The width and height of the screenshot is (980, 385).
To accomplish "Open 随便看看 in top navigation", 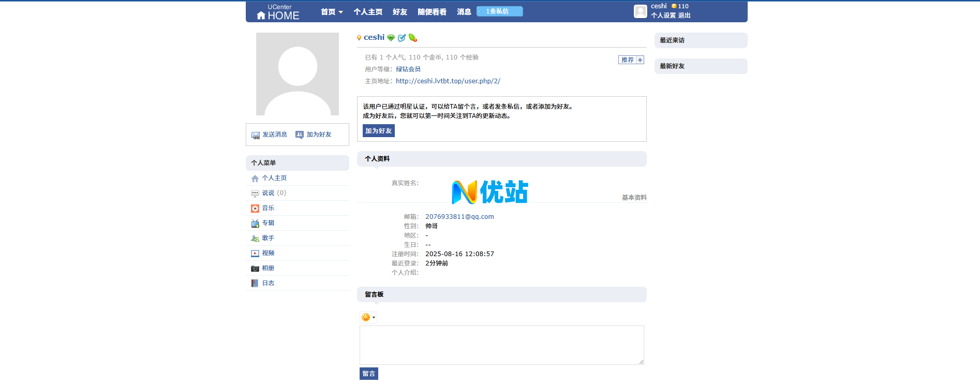I will [432, 12].
